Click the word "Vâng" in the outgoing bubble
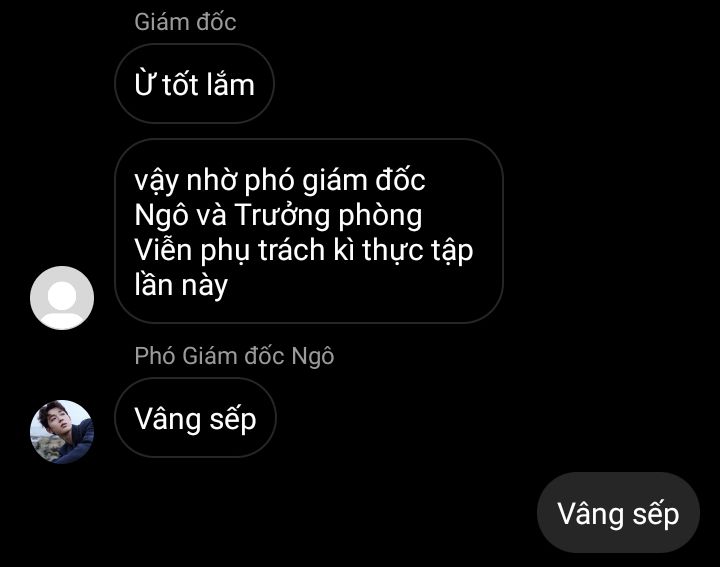The image size is (720, 567). point(591,514)
